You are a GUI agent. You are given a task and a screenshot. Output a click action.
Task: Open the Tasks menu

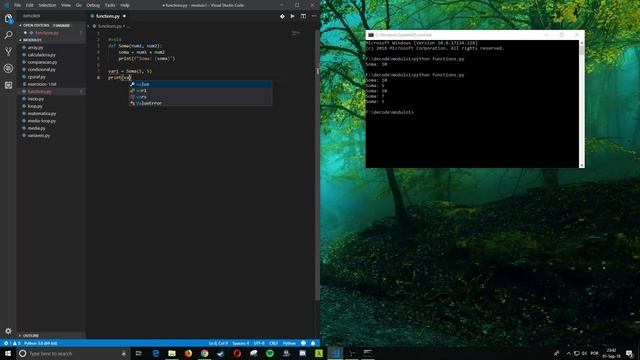(x=110, y=5)
